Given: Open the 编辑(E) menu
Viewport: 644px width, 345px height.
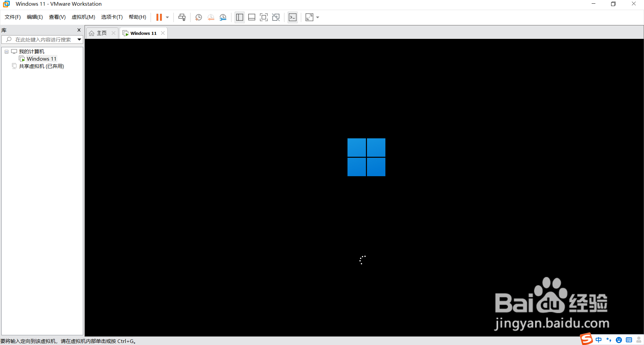Looking at the screenshot, I should pos(35,17).
